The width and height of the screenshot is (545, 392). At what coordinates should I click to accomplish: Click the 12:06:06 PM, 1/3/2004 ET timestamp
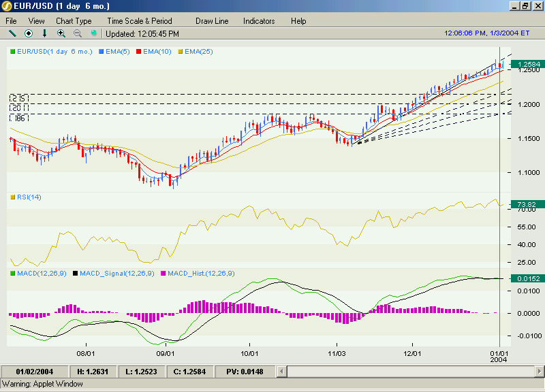(x=486, y=33)
